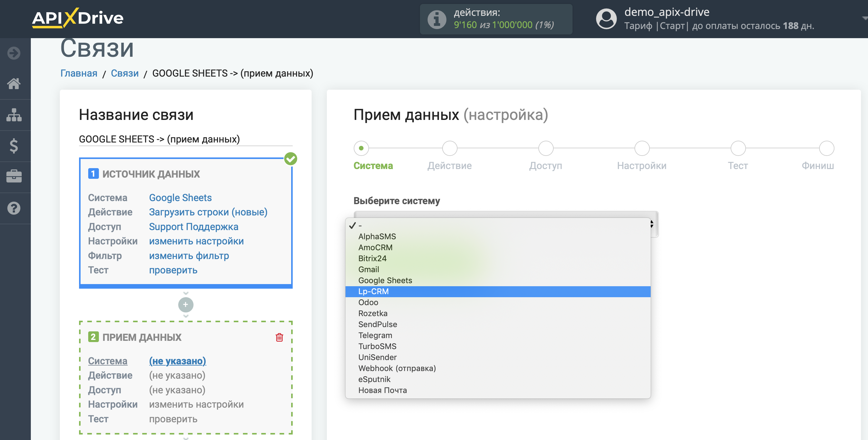Click the actions usage counter panel

point(496,19)
